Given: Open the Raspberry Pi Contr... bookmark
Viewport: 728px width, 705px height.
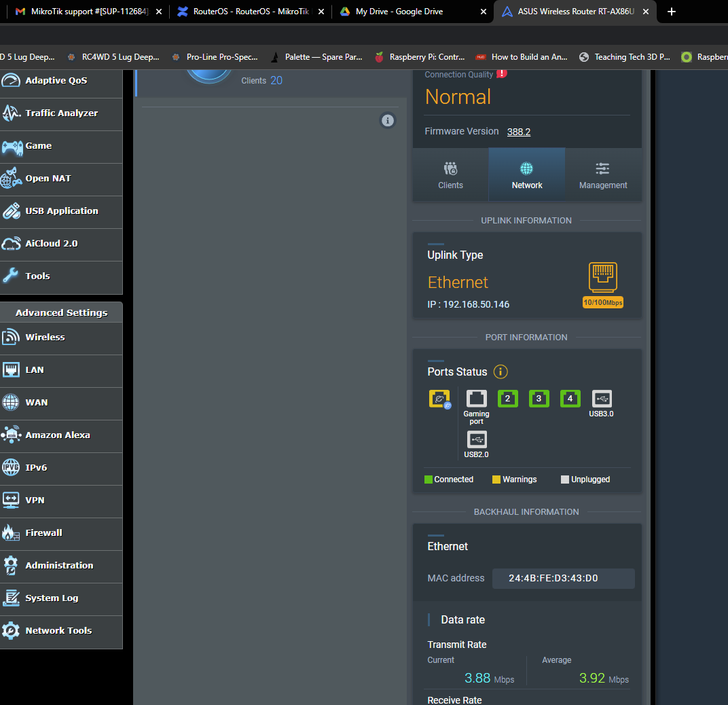Looking at the screenshot, I should pos(420,57).
